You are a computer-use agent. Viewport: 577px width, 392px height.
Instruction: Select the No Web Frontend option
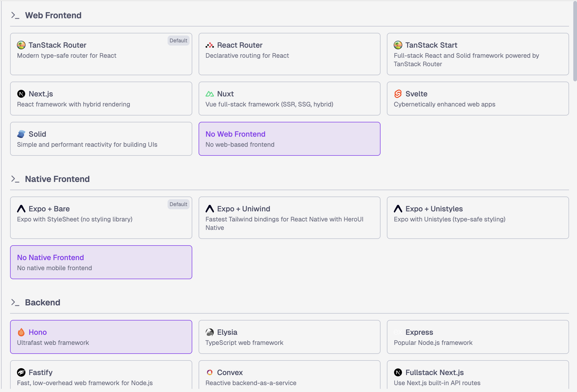point(289,139)
